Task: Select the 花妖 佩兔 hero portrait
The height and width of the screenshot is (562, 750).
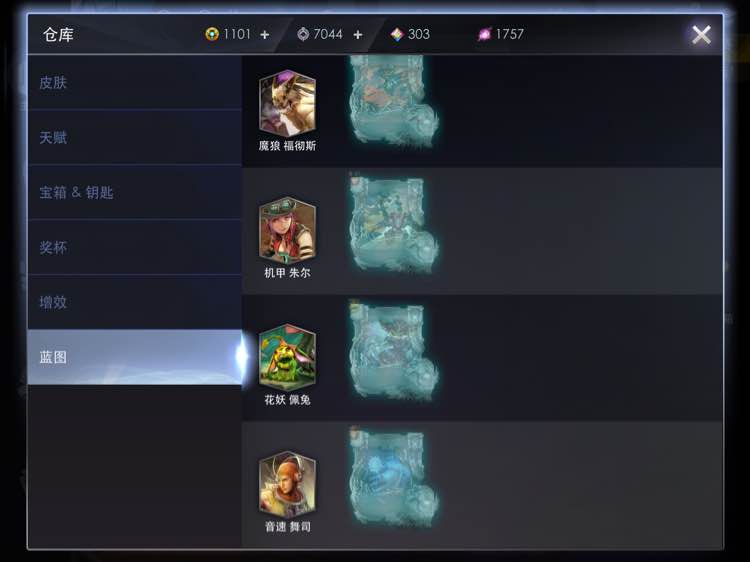Action: coord(287,357)
